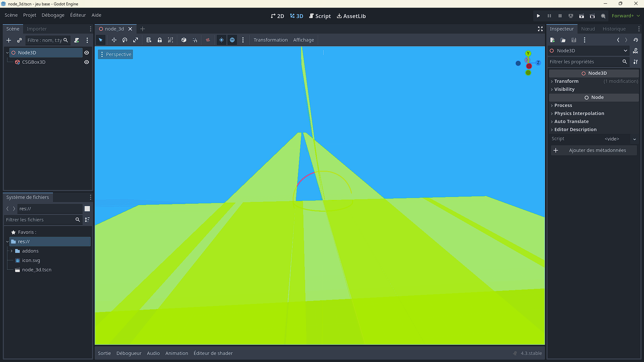This screenshot has height=362, width=644.
Task: Select node_3d.tscn in file system
Action: click(37, 270)
